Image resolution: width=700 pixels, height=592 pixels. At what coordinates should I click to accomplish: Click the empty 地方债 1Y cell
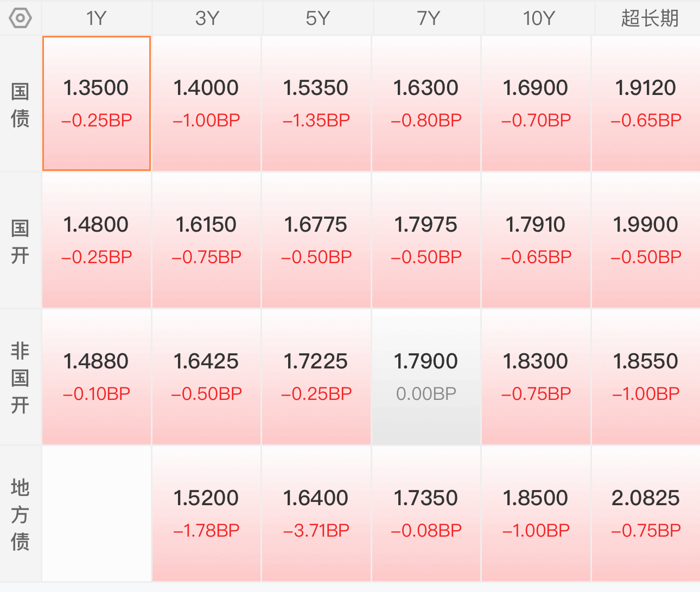pyautogui.click(x=97, y=514)
